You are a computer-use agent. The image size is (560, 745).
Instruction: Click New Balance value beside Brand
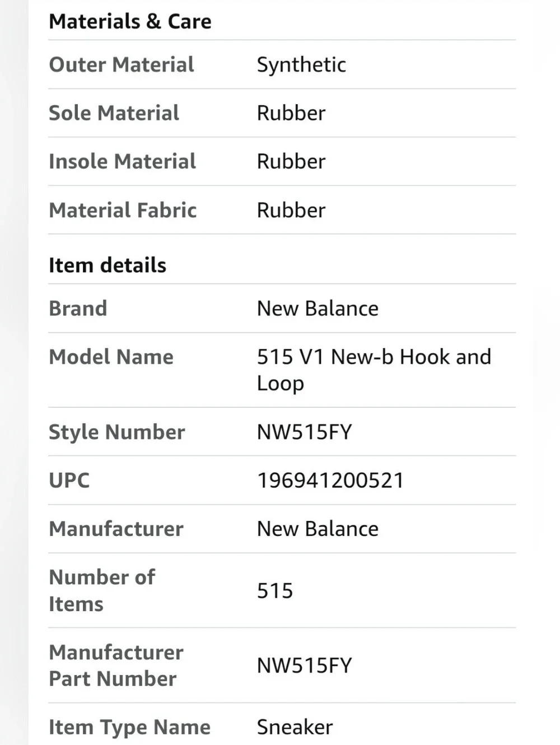click(318, 309)
